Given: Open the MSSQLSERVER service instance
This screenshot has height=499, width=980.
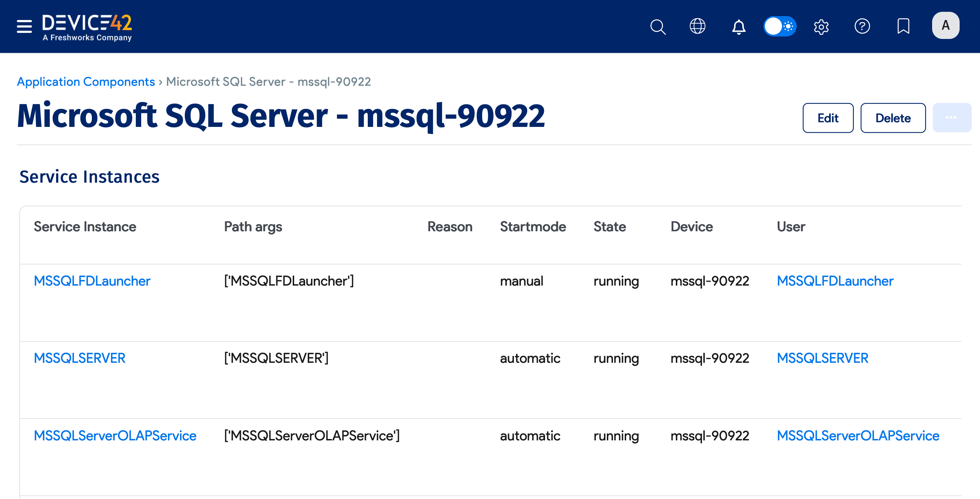Looking at the screenshot, I should tap(79, 358).
